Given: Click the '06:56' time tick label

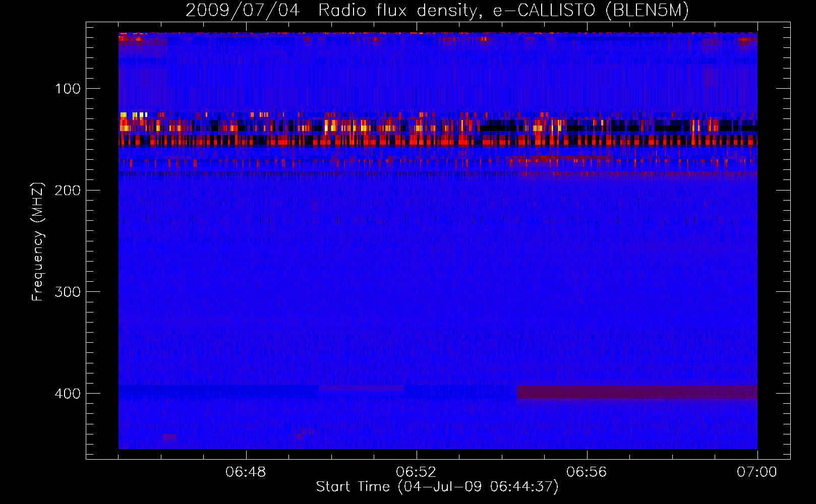Looking at the screenshot, I should pyautogui.click(x=587, y=472).
